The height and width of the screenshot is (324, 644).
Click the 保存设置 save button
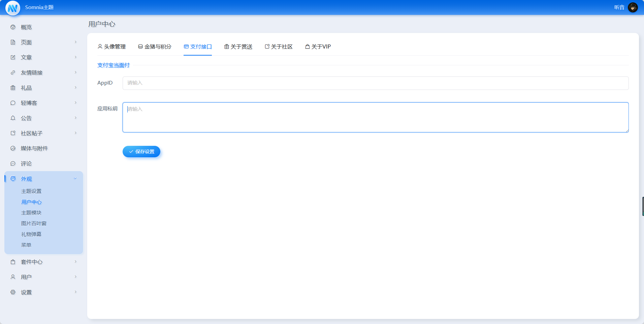click(x=141, y=152)
